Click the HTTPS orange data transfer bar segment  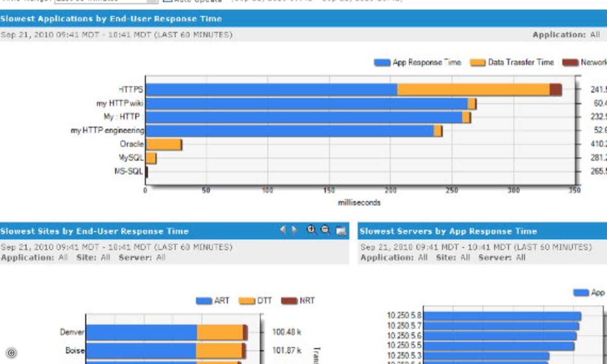[x=473, y=90]
